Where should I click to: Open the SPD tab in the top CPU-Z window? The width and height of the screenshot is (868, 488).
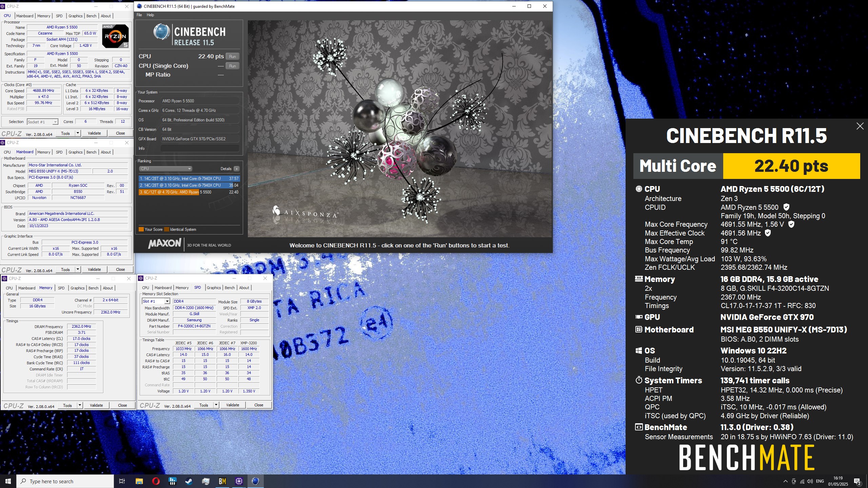[59, 16]
